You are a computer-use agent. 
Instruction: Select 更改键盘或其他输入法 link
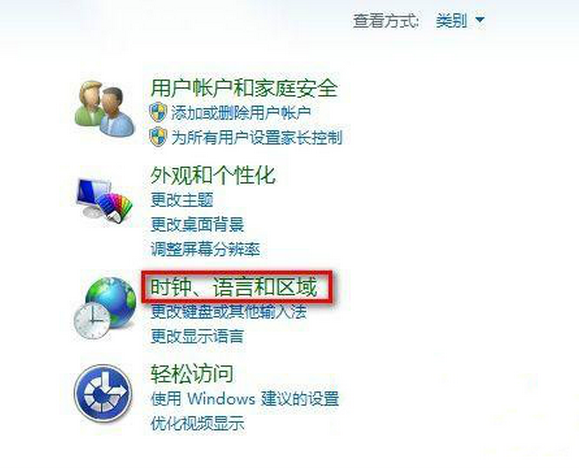[229, 312]
